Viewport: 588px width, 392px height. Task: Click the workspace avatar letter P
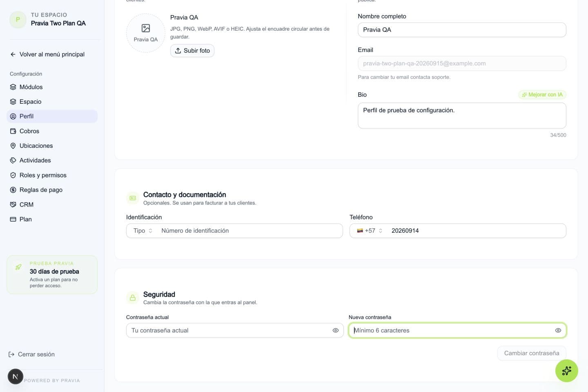tap(18, 19)
